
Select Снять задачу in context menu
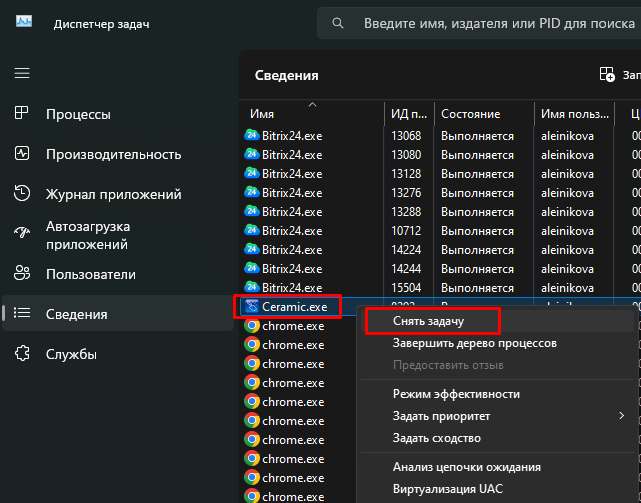pos(431,320)
